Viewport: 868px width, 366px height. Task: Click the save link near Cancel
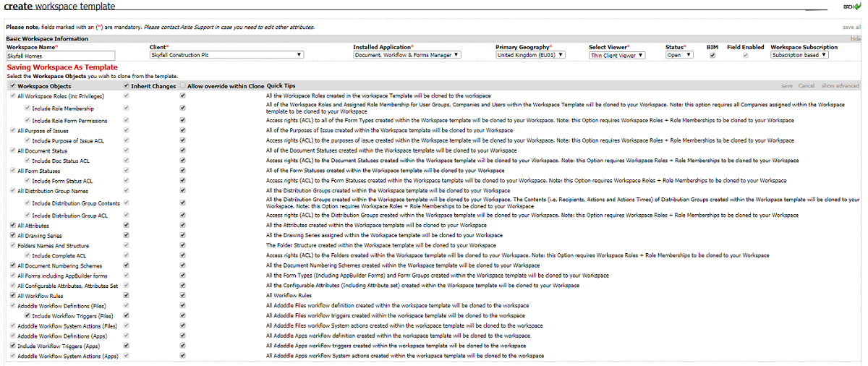tap(787, 86)
